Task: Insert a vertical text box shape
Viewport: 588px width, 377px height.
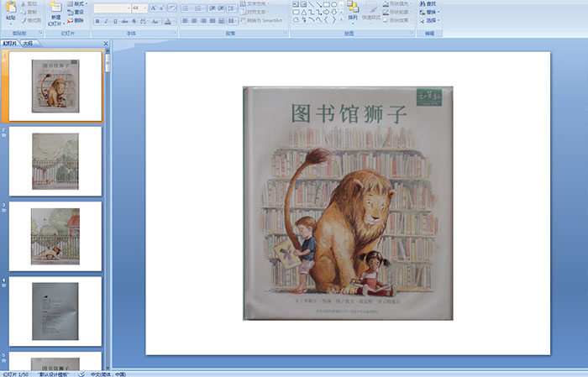Action: [x=303, y=4]
